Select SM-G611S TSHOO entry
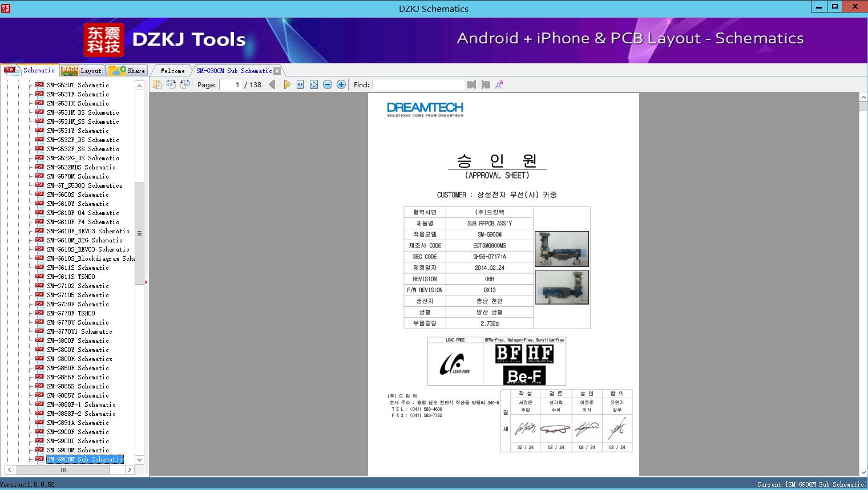Screen dimensions: 868x490 [x=71, y=277]
